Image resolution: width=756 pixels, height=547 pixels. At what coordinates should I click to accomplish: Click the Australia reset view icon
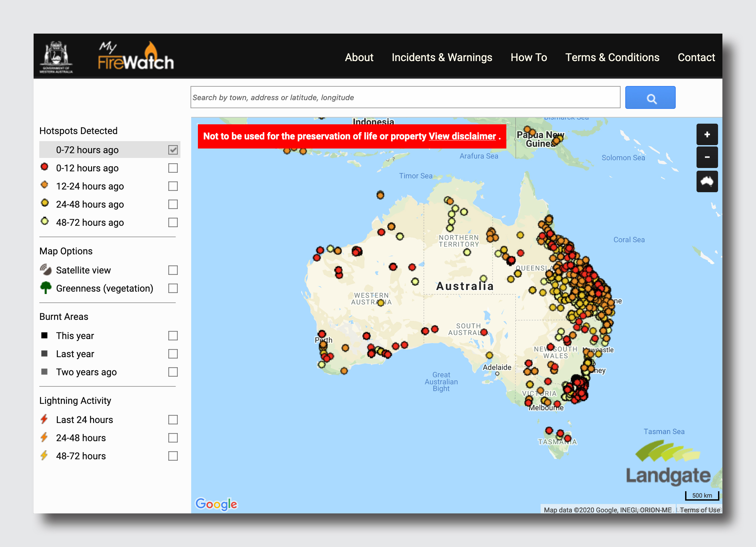[x=707, y=181]
